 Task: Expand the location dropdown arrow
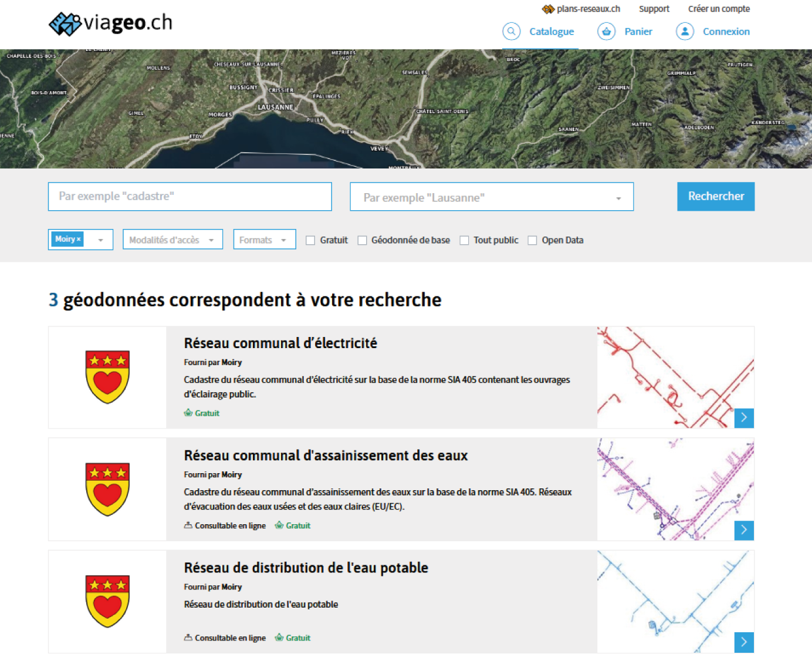tap(618, 198)
